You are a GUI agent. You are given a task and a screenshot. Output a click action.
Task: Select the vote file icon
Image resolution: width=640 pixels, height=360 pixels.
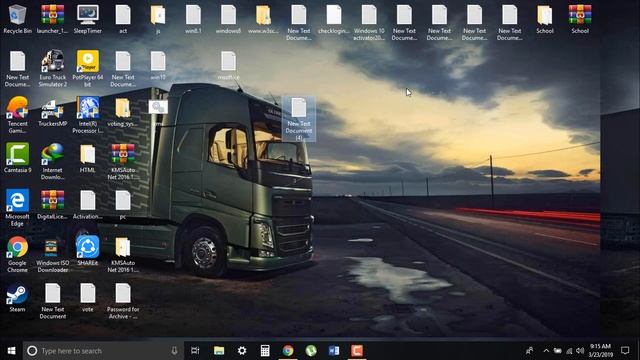pyautogui.click(x=88, y=298)
